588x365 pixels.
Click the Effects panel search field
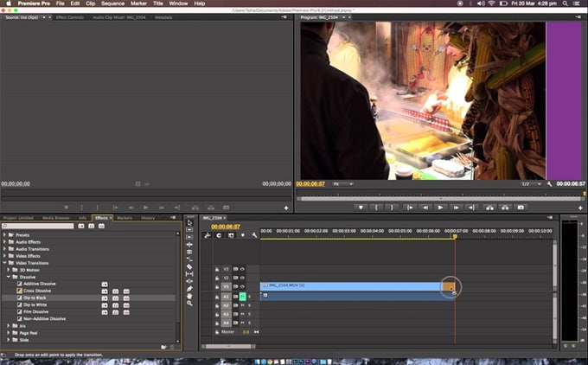click(38, 227)
